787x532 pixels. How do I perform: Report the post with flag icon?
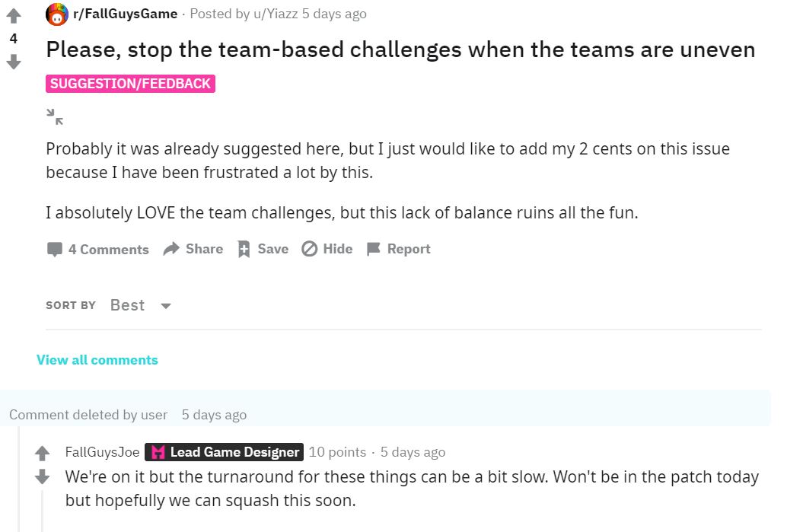tap(399, 249)
